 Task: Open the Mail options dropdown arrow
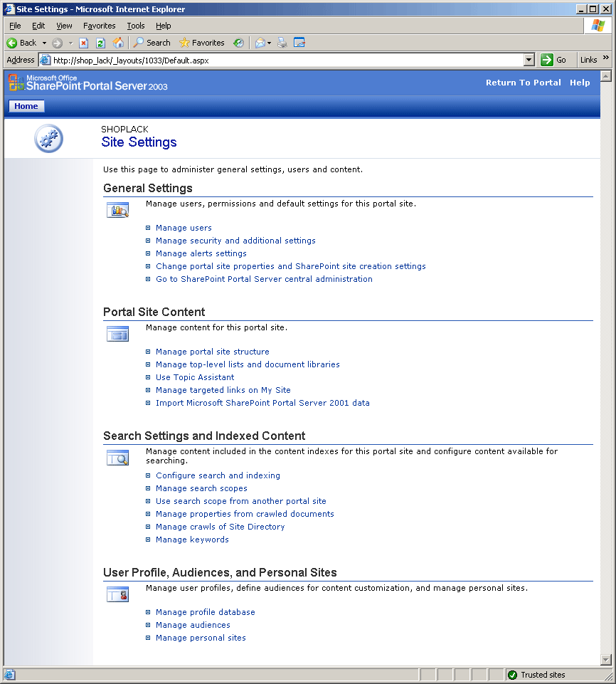click(270, 43)
